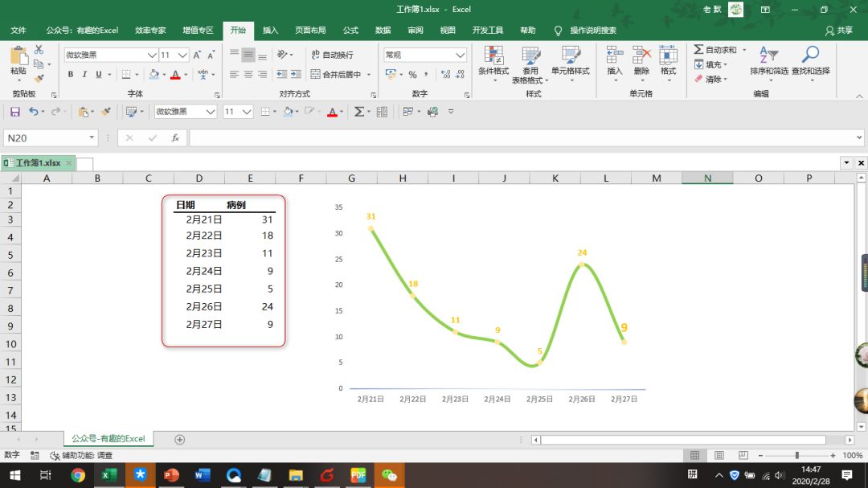Click the zoom slider in the status bar

796,456
